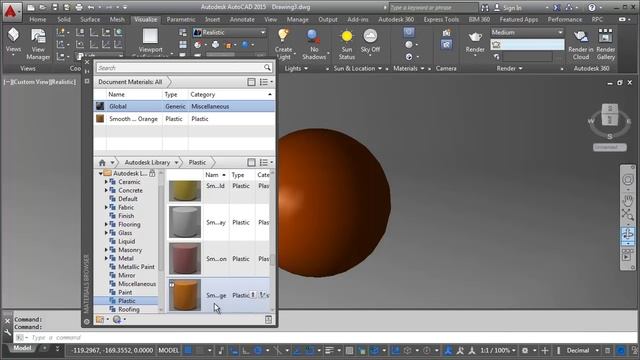This screenshot has width=640, height=360.
Task: Click the Render teapot icon
Action: 475,37
